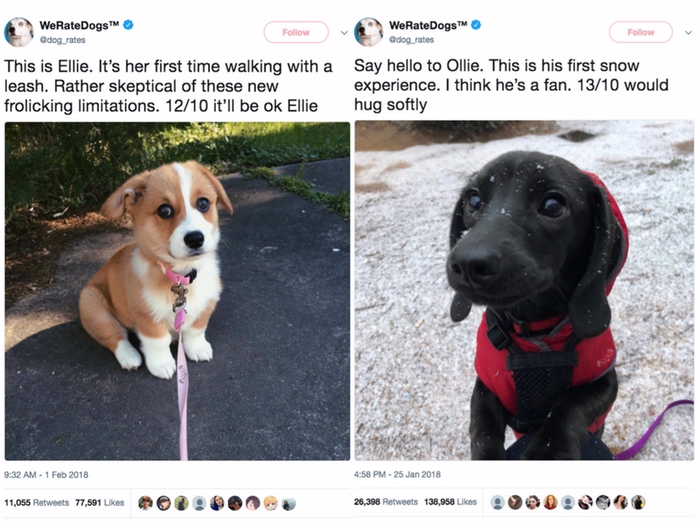Open first liker avatar under Ellie tweet
700x525 pixels.
(x=145, y=503)
